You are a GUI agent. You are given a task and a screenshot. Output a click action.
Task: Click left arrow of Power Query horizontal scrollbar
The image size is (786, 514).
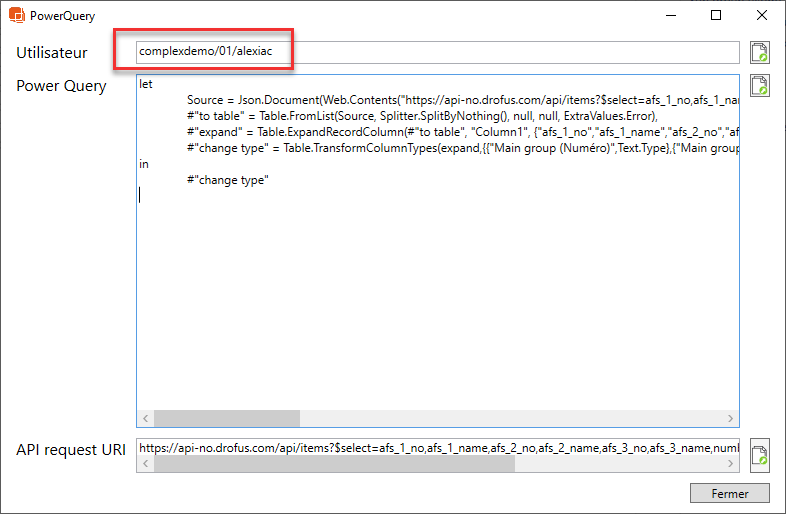coord(145,418)
